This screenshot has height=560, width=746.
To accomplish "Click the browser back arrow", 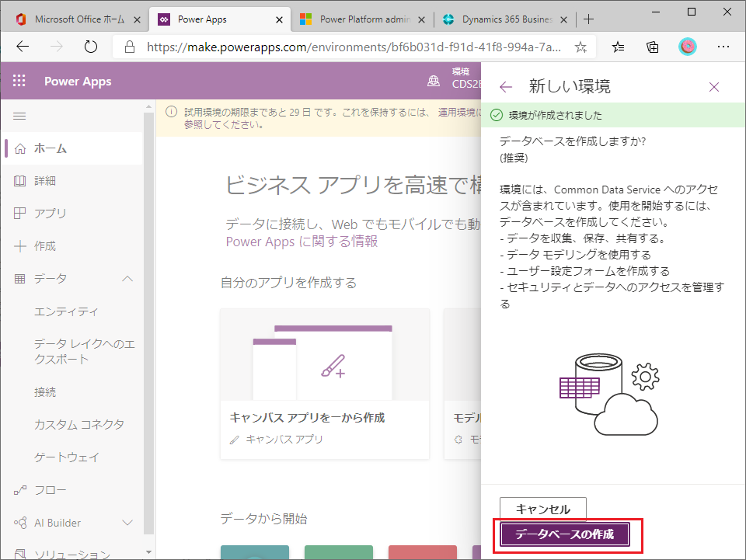I will (23, 47).
